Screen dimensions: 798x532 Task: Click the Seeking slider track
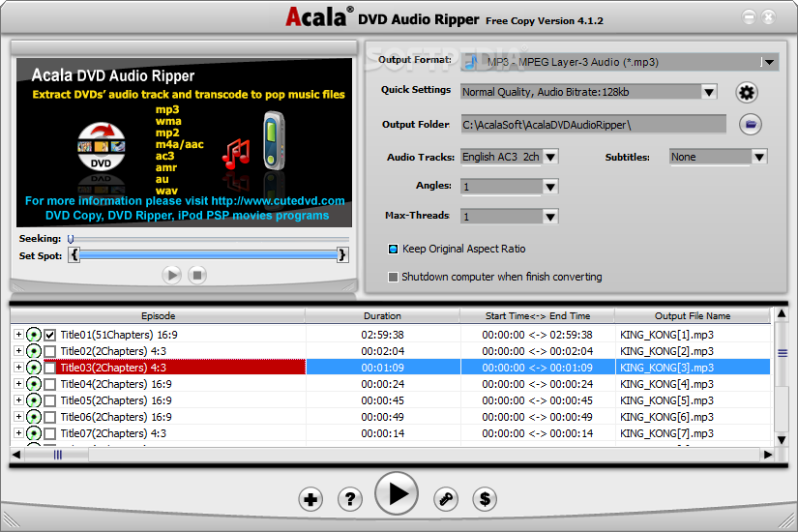point(209,239)
